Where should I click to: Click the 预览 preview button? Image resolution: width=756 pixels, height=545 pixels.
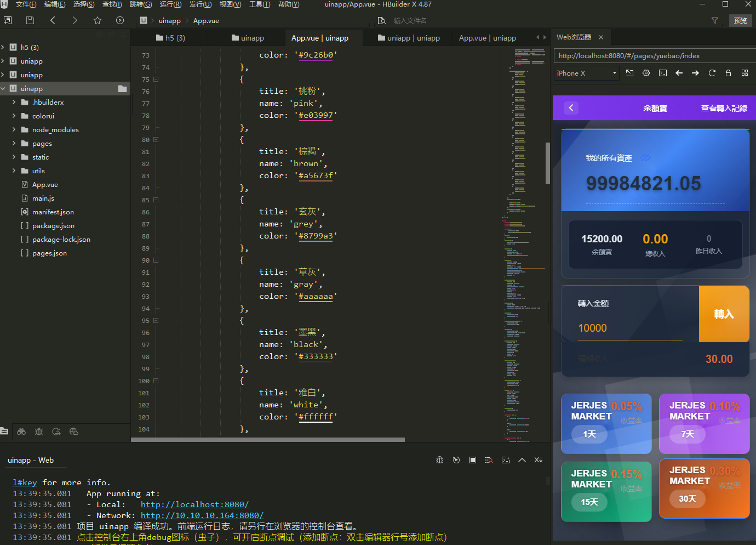point(741,20)
